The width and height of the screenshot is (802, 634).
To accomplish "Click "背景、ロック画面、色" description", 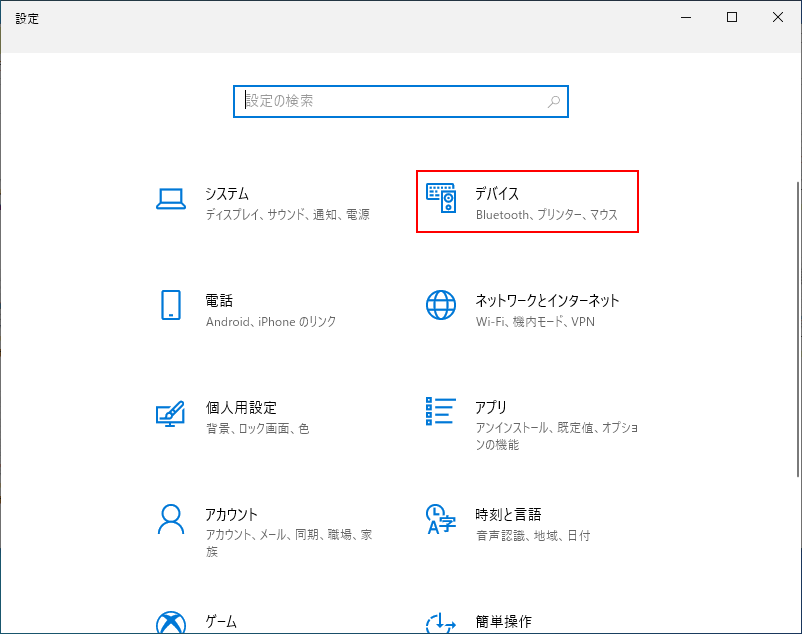I will (257, 428).
